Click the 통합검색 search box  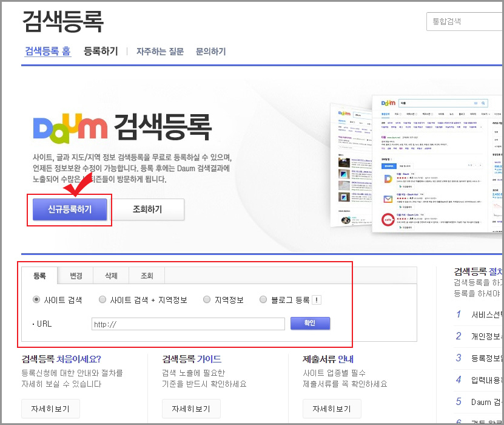465,22
